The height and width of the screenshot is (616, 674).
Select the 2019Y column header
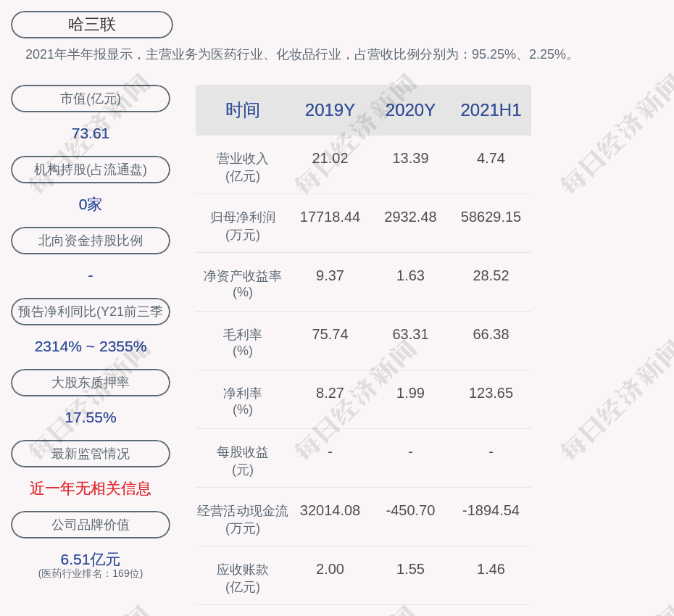330,110
